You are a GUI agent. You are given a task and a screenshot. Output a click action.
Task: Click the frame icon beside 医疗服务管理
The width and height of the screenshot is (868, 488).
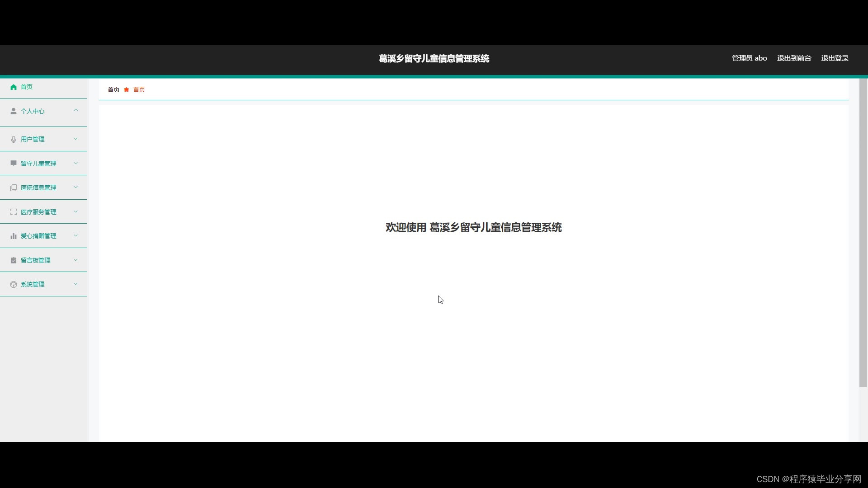coord(14,212)
